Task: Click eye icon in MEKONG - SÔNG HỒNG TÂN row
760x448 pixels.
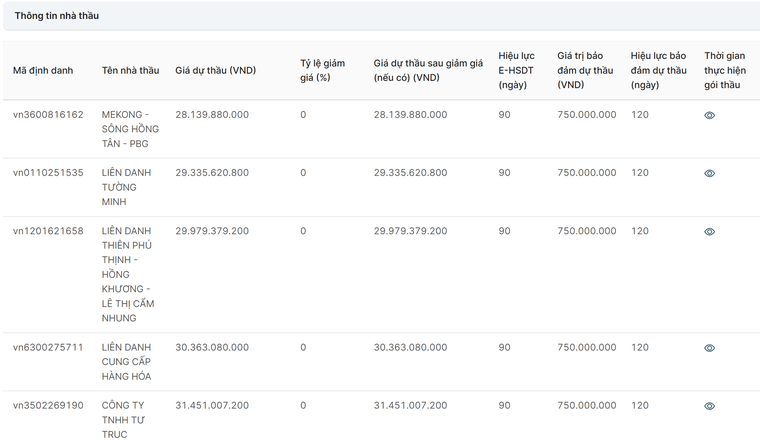Action: (709, 115)
